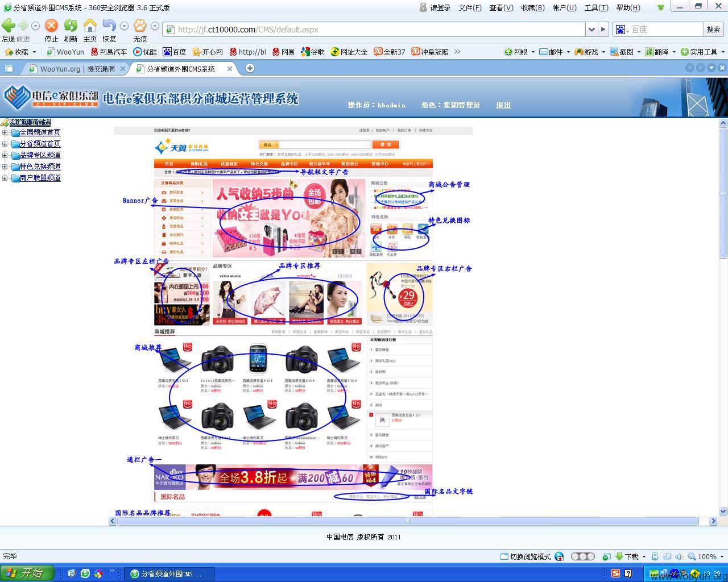The width and height of the screenshot is (728, 582).
Task: Open the sidebar panel icon left of tabs
Action: [9, 68]
